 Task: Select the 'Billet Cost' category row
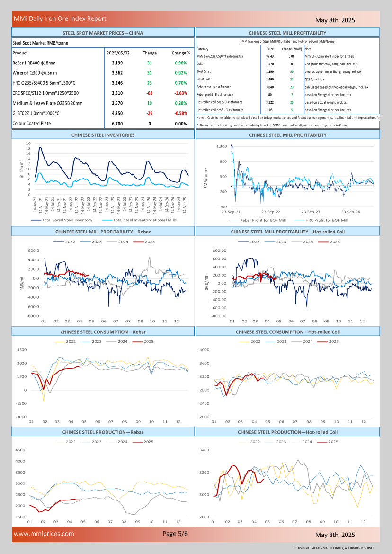287,80
